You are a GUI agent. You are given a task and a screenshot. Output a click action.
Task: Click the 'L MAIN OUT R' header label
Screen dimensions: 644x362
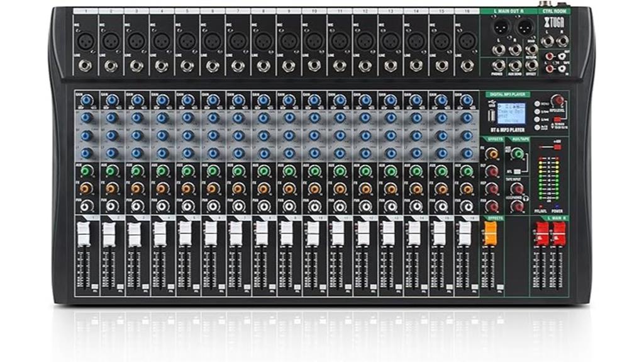tap(508, 11)
